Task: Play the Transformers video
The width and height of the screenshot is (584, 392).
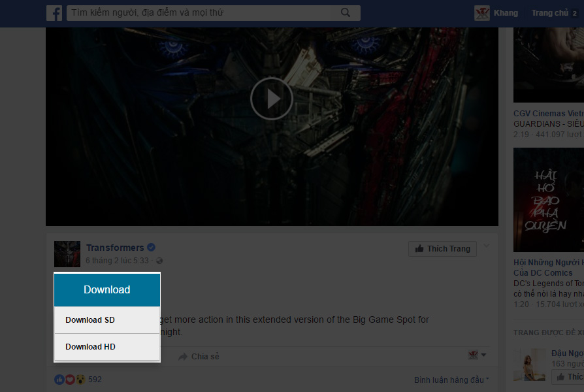Action: click(x=271, y=98)
